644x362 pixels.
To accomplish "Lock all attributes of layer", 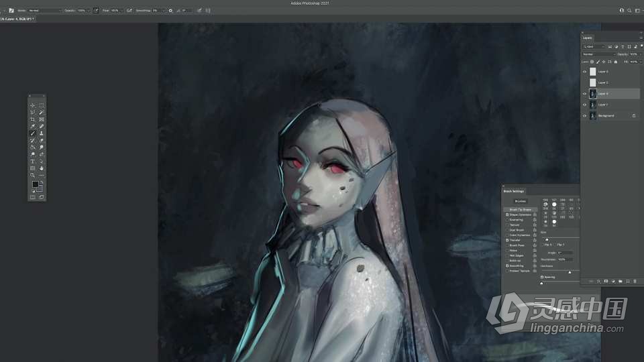I will coord(616,62).
